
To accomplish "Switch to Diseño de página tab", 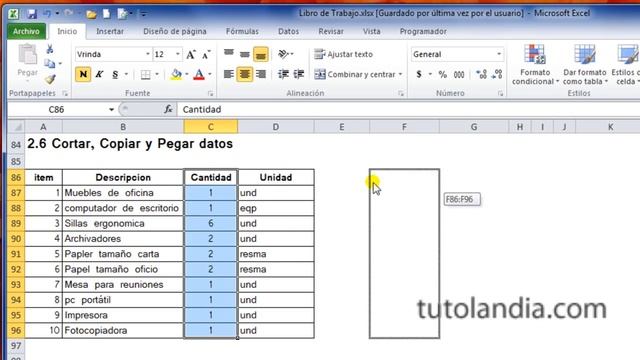I will coord(175,31).
